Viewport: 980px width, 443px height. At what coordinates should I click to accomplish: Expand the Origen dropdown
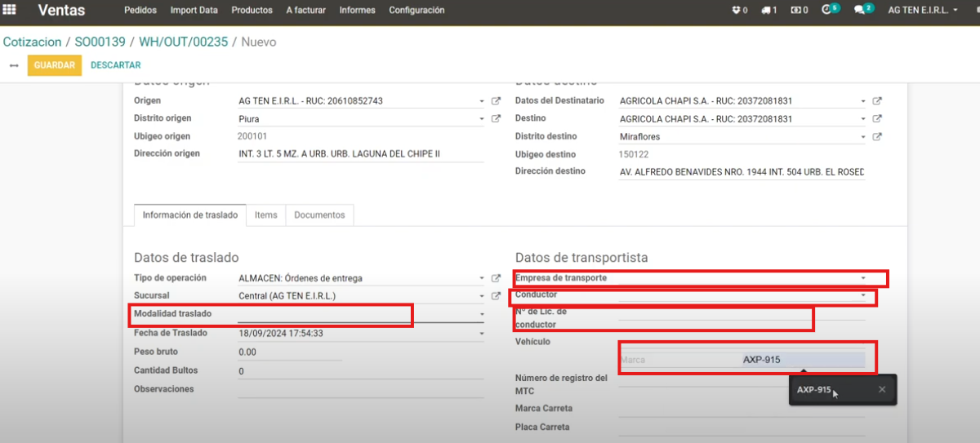tap(482, 102)
